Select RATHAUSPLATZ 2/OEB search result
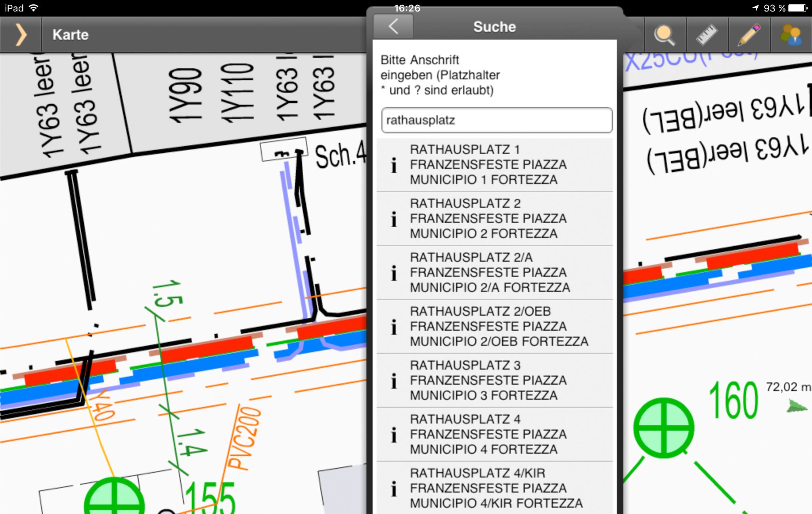Image resolution: width=812 pixels, height=514 pixels. point(500,326)
